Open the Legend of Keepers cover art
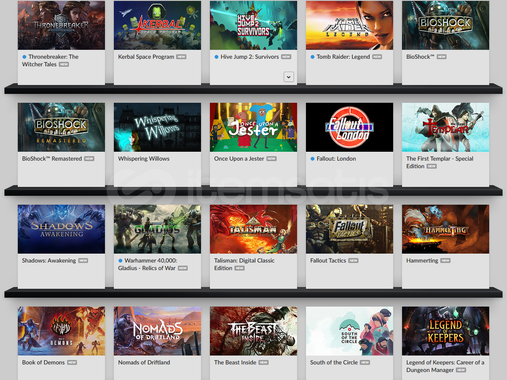The image size is (507, 380). click(x=445, y=331)
